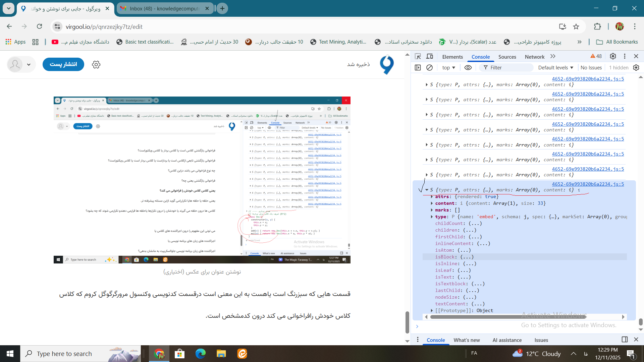
Task: Click the clear console icon
Action: [x=429, y=67]
